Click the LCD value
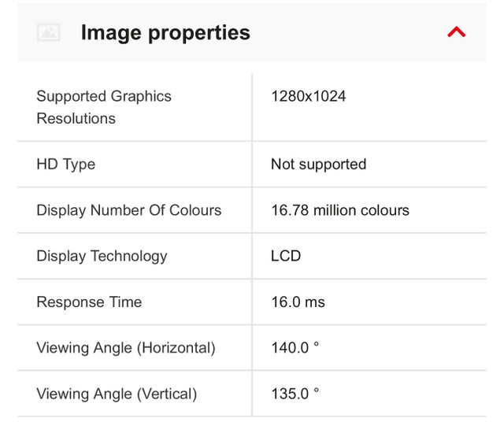 click(x=286, y=256)
